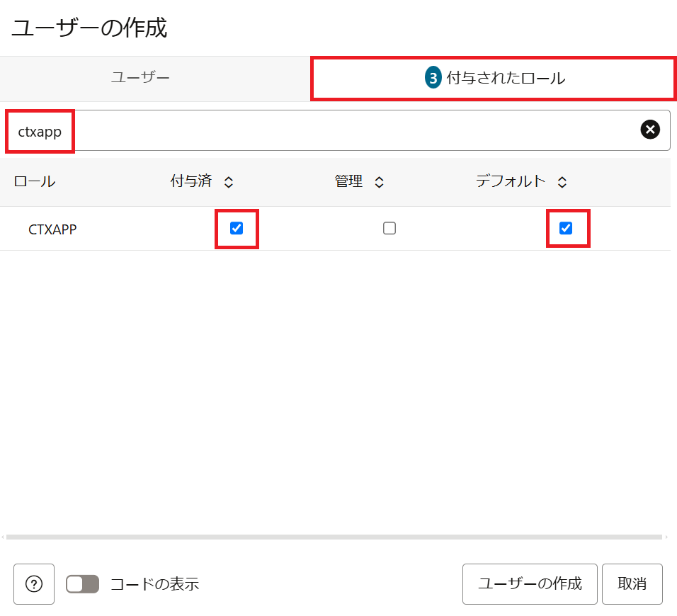Cancel with the 取消 button
The image size is (677, 616).
click(x=632, y=584)
